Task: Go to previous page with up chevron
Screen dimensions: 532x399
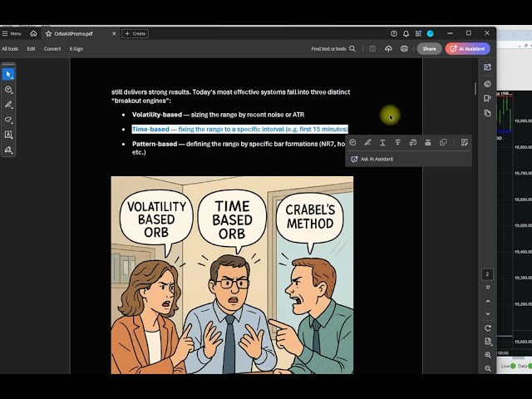Action: coord(488,301)
